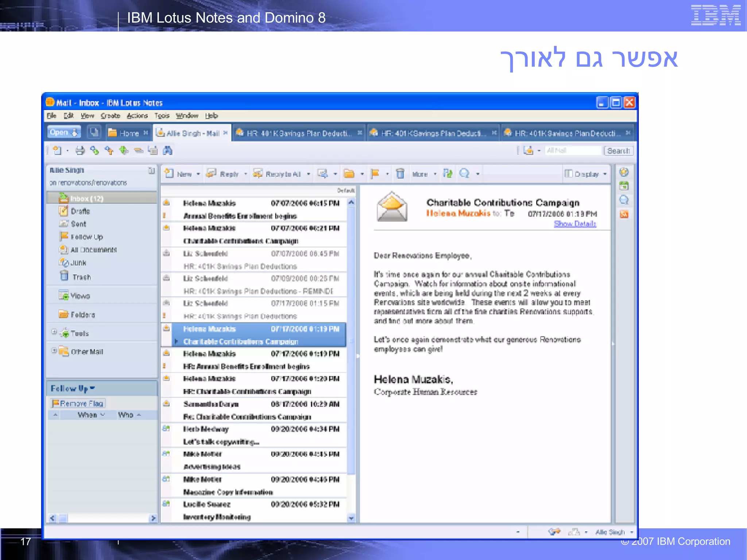This screenshot has width=747, height=560.
Task: Click the move to Folder icon
Action: [349, 174]
